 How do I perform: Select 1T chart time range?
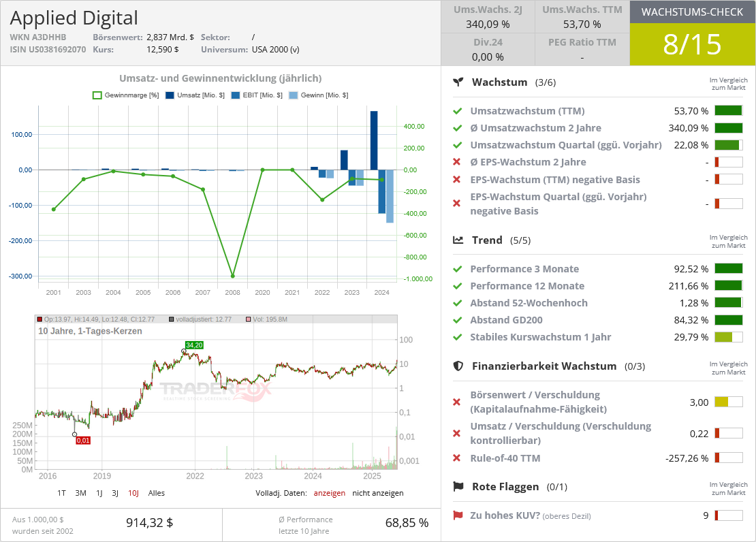[61, 493]
